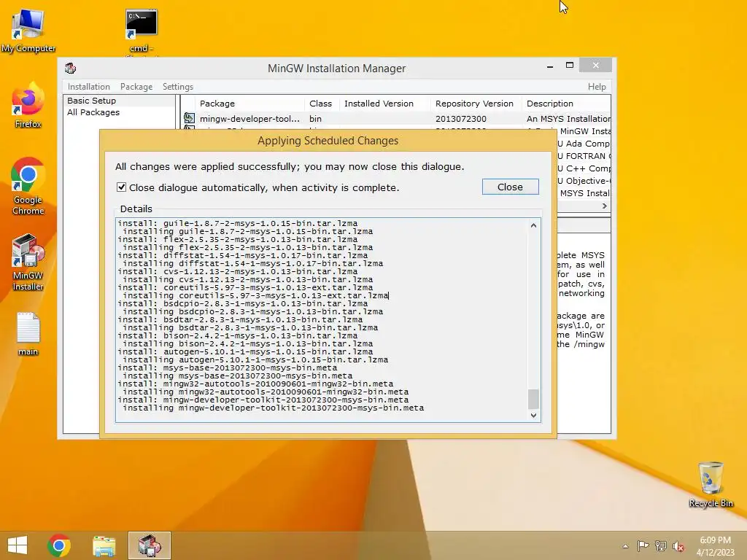Open MinGW Installer desktop icon
The height and width of the screenshot is (560, 747).
[28, 262]
